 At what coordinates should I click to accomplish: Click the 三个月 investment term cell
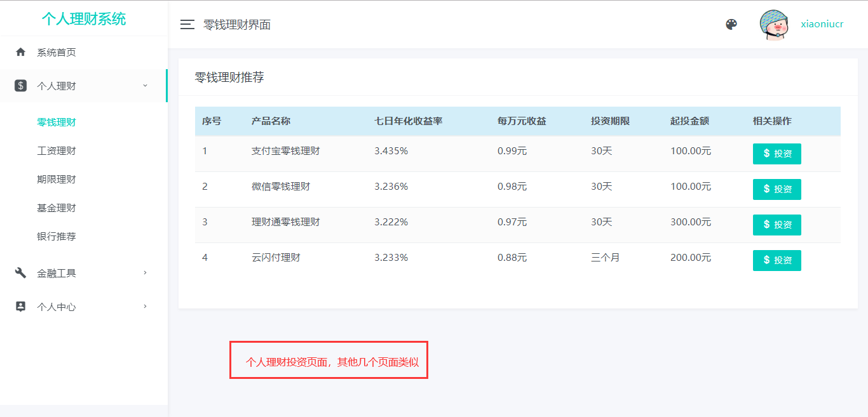tap(605, 258)
